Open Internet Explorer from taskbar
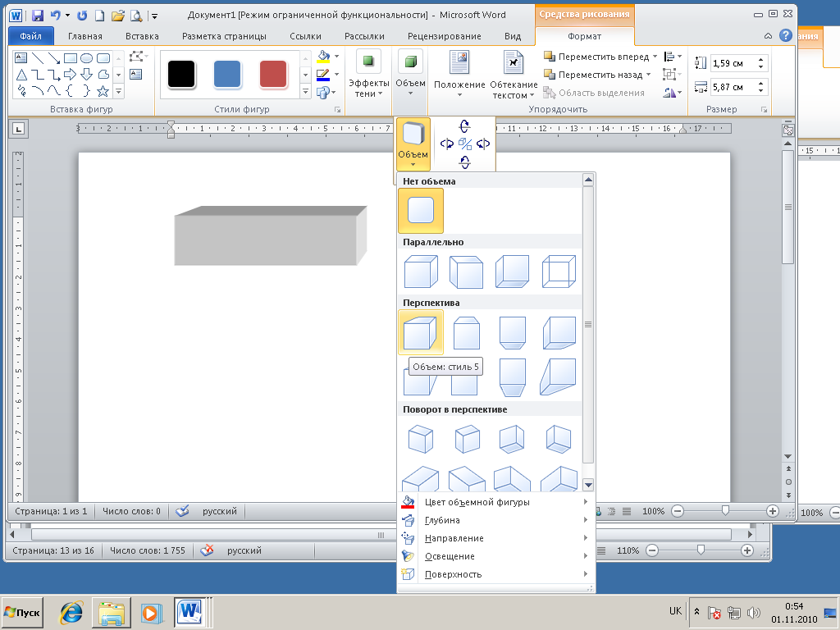The height and width of the screenshot is (630, 840). tap(71, 612)
